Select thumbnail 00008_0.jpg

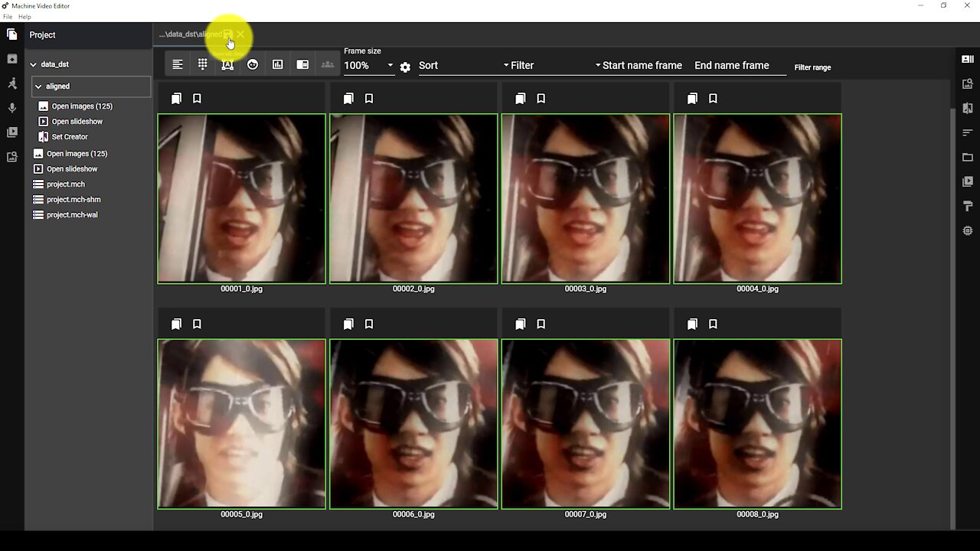[x=757, y=424]
